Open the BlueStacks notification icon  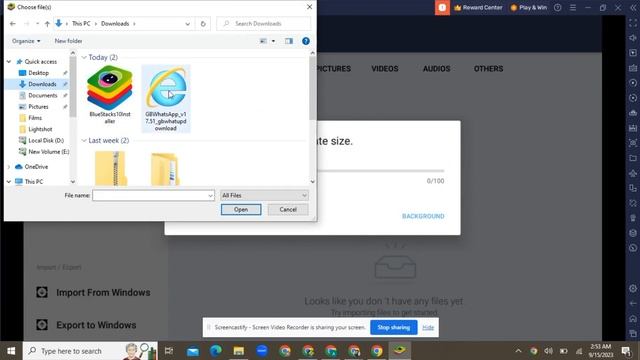[x=442, y=7]
